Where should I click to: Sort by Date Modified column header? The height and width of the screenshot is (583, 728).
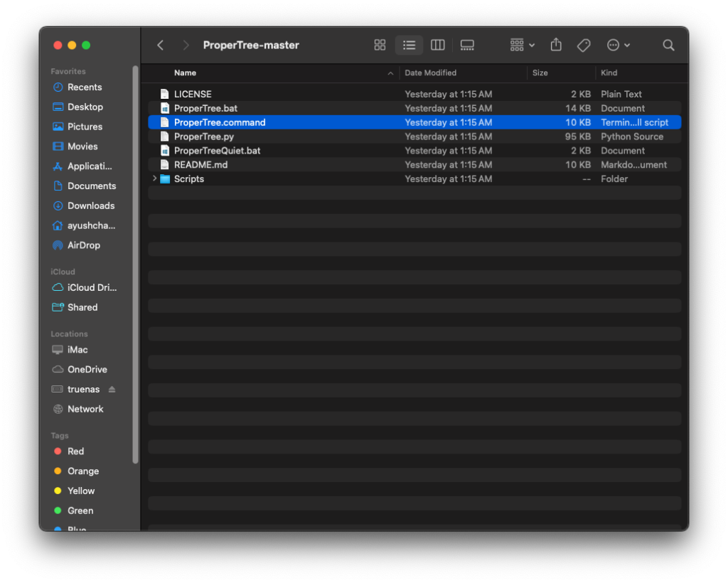[430, 73]
